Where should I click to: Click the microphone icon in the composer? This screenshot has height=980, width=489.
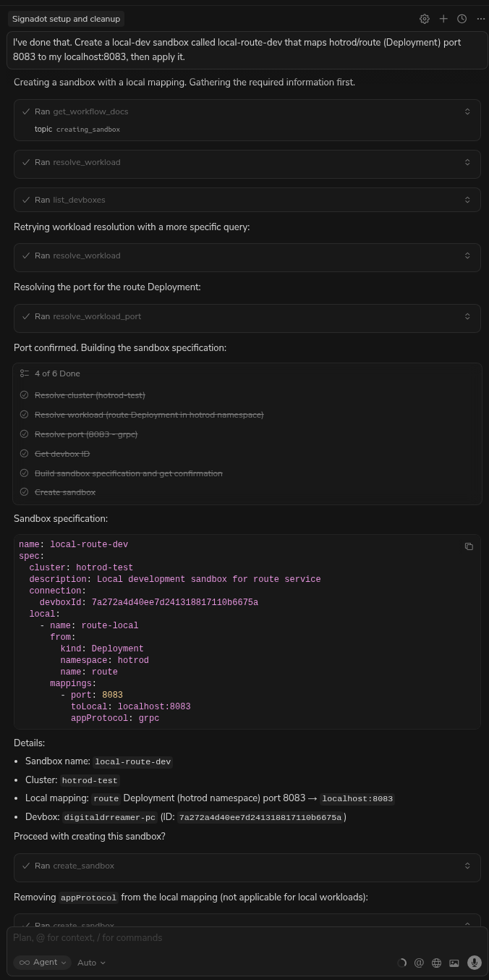click(x=475, y=963)
